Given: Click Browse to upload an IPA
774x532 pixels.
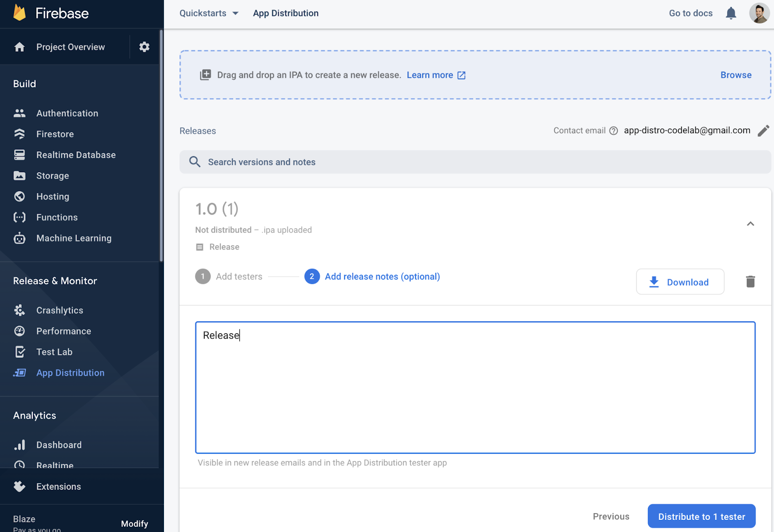Looking at the screenshot, I should [736, 75].
